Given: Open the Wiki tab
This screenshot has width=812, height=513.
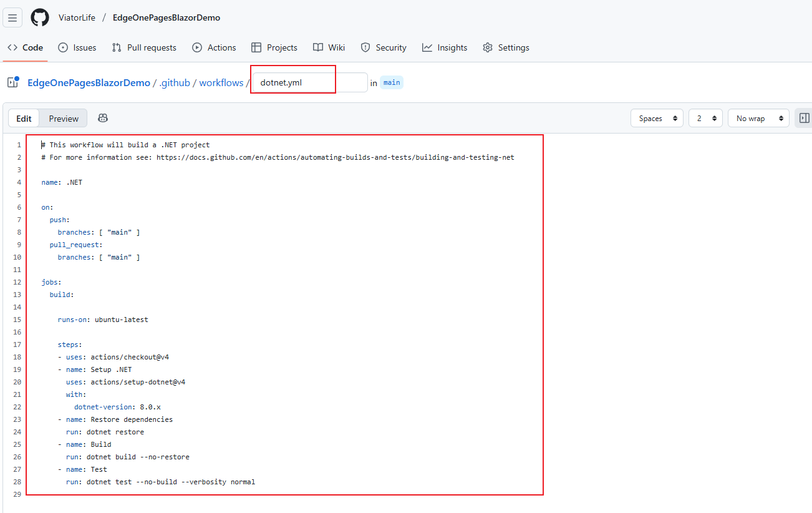Looking at the screenshot, I should coord(329,47).
